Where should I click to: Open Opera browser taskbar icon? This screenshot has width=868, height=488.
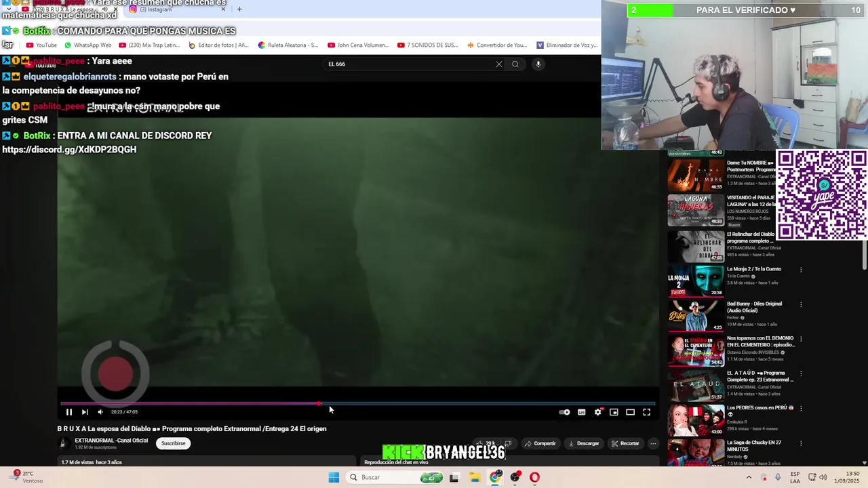[535, 477]
